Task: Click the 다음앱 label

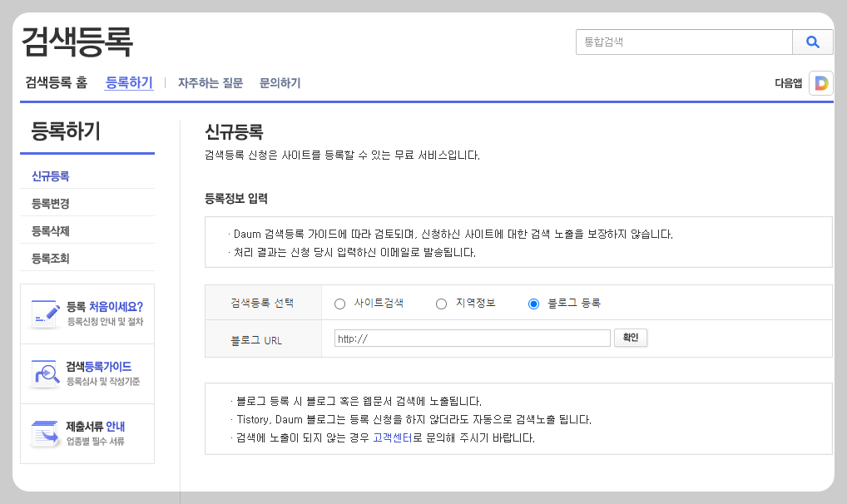Action: [788, 83]
